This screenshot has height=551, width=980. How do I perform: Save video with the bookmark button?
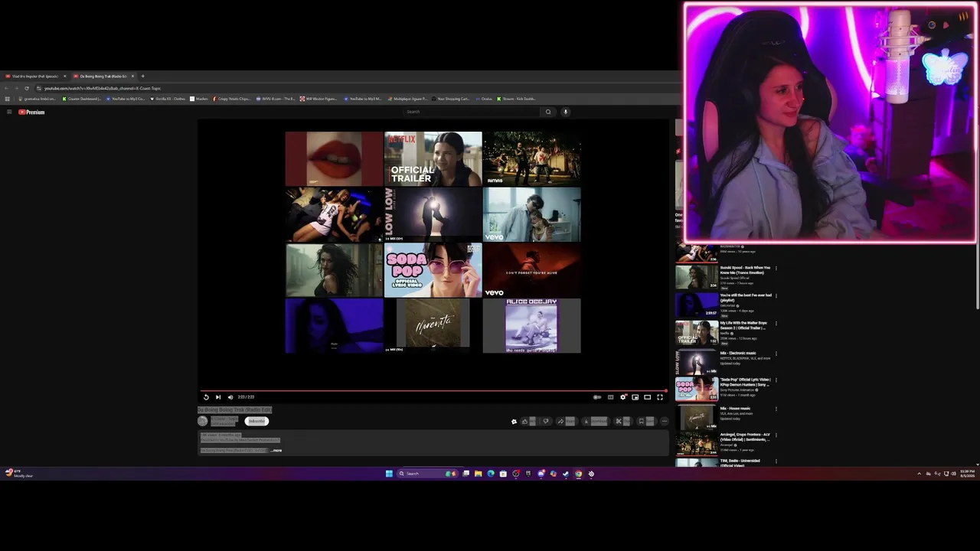point(645,421)
